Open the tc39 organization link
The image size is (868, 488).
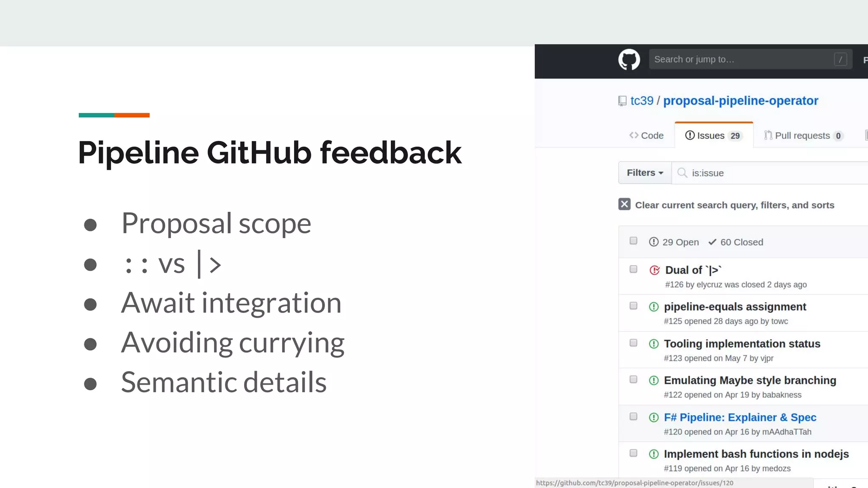click(642, 101)
